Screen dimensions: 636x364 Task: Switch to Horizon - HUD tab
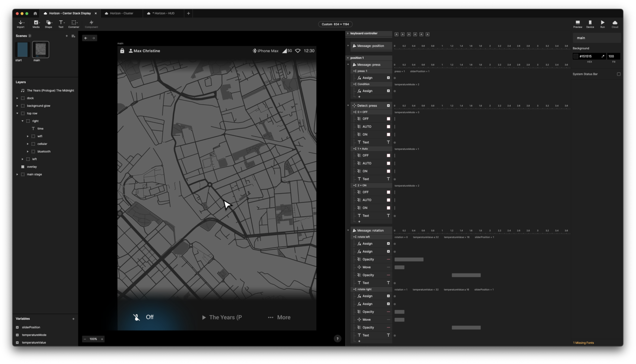163,13
